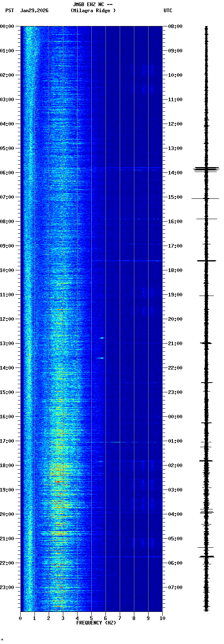Click 17:00 on the PST time axis
Screen dimensions: 224x644
pyautogui.click(x=7, y=441)
